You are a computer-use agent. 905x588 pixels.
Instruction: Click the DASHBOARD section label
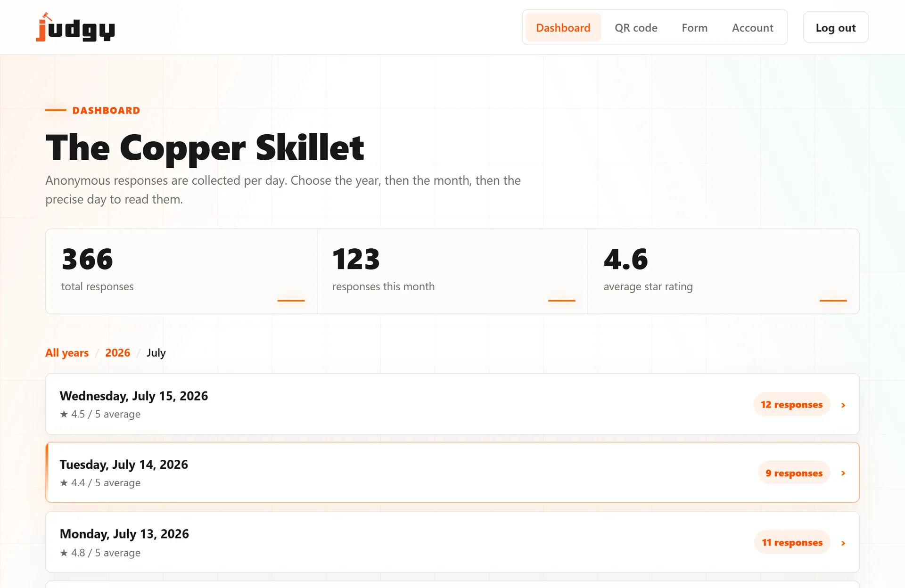(x=106, y=110)
